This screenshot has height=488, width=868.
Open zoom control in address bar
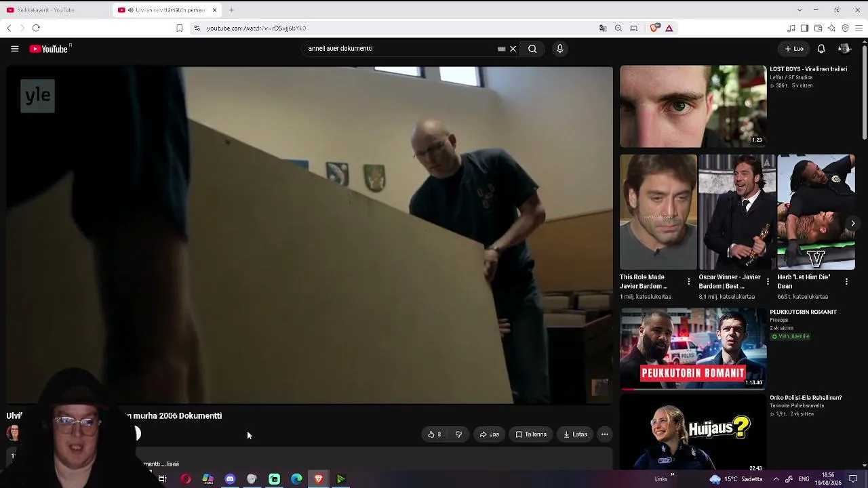click(x=618, y=28)
